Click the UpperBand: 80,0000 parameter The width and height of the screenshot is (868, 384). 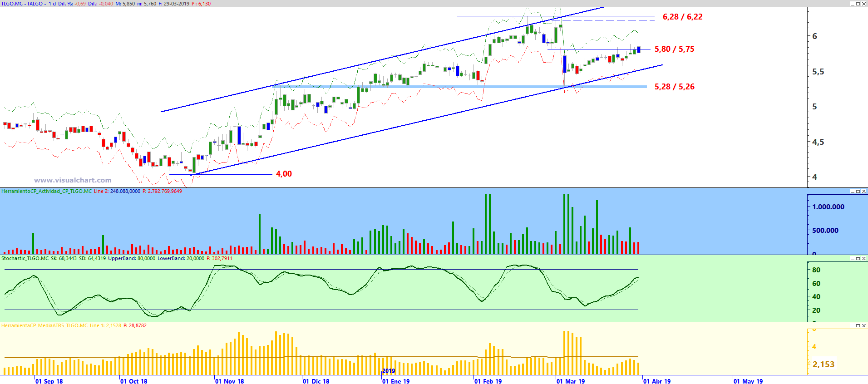click(132, 259)
